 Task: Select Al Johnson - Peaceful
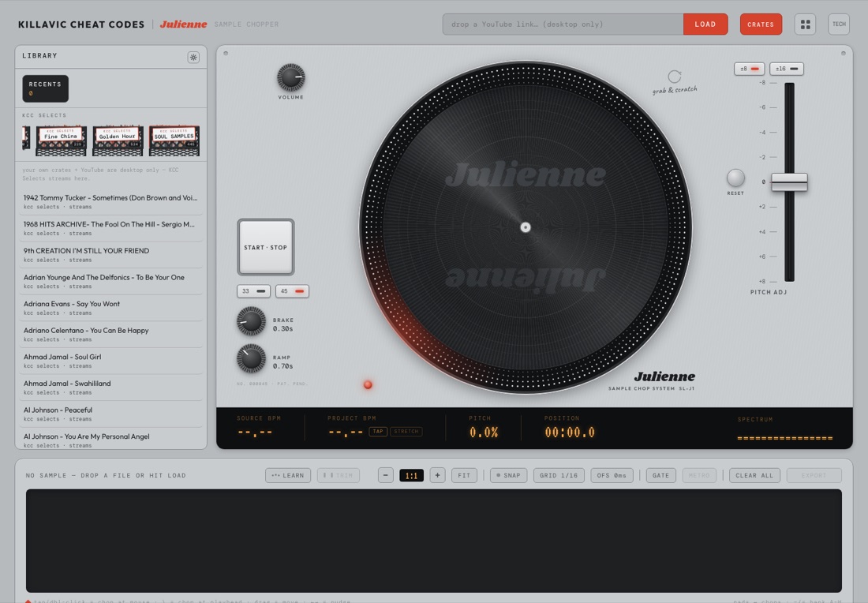110,414
